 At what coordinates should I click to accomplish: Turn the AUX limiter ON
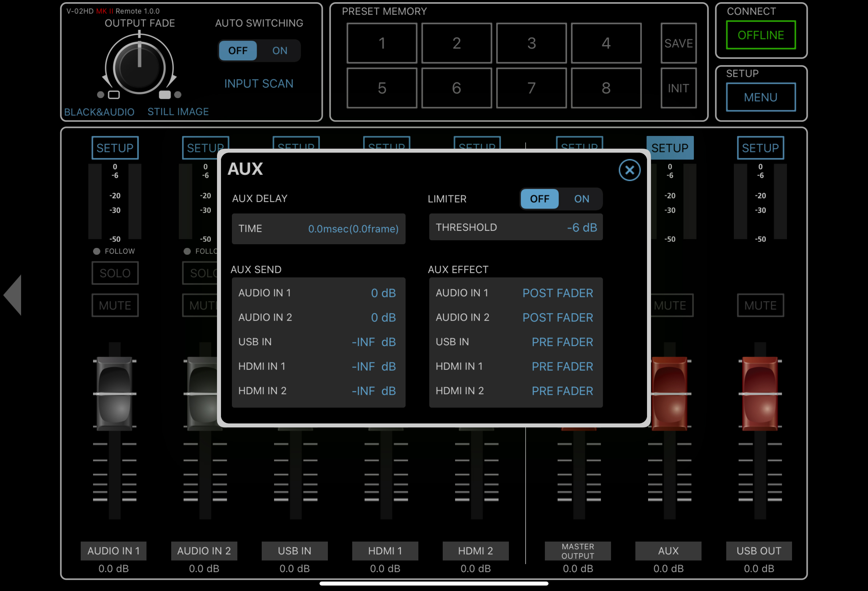pyautogui.click(x=581, y=199)
